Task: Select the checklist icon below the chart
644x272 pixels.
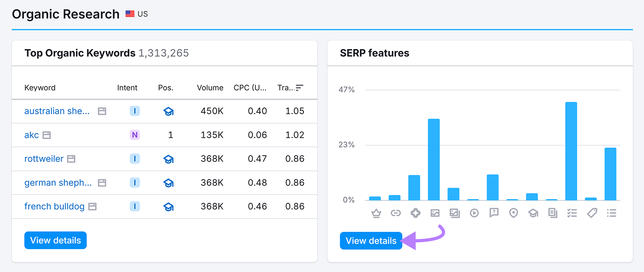Action: click(x=572, y=213)
